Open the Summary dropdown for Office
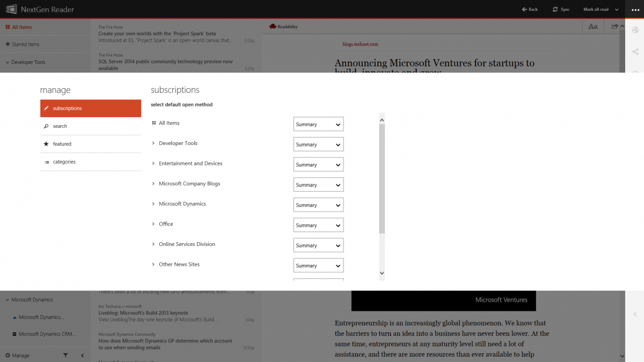The image size is (644, 362). [318, 225]
